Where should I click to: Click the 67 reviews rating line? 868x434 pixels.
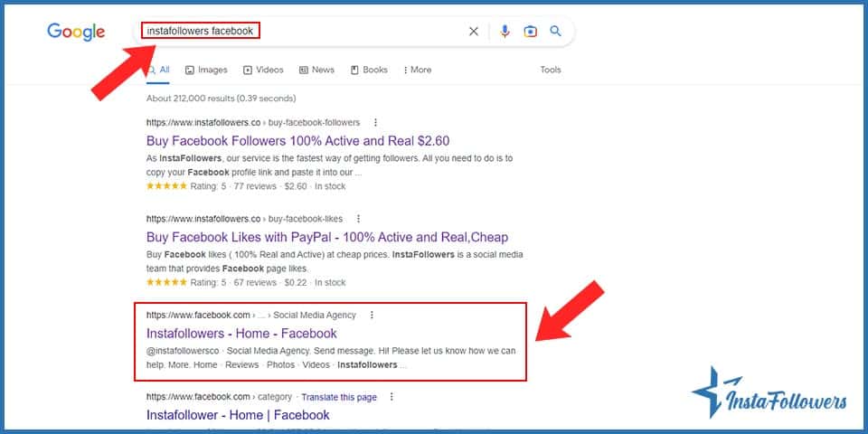pyautogui.click(x=246, y=283)
